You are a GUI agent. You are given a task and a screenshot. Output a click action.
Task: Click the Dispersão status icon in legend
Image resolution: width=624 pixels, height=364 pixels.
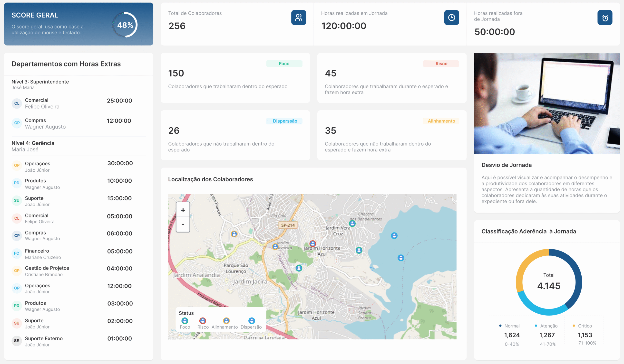click(251, 320)
